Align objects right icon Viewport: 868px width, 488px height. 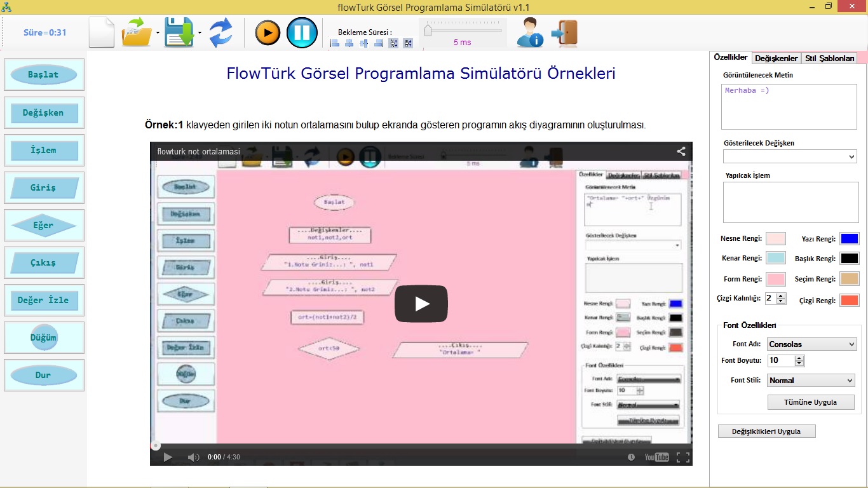pos(379,43)
